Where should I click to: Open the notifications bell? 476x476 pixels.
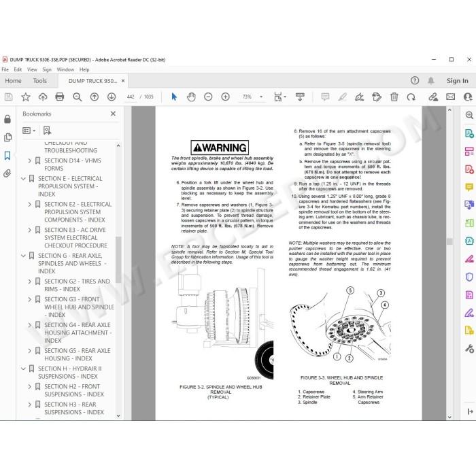coord(430,80)
